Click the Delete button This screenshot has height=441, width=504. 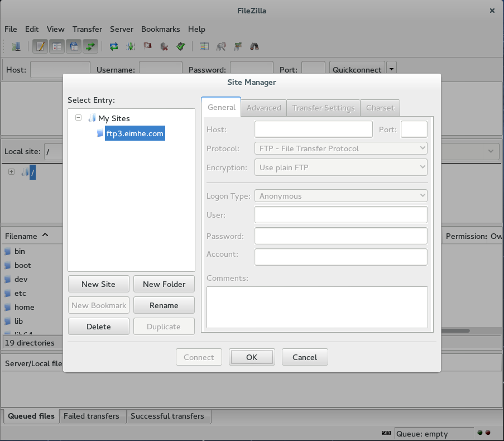click(x=98, y=327)
